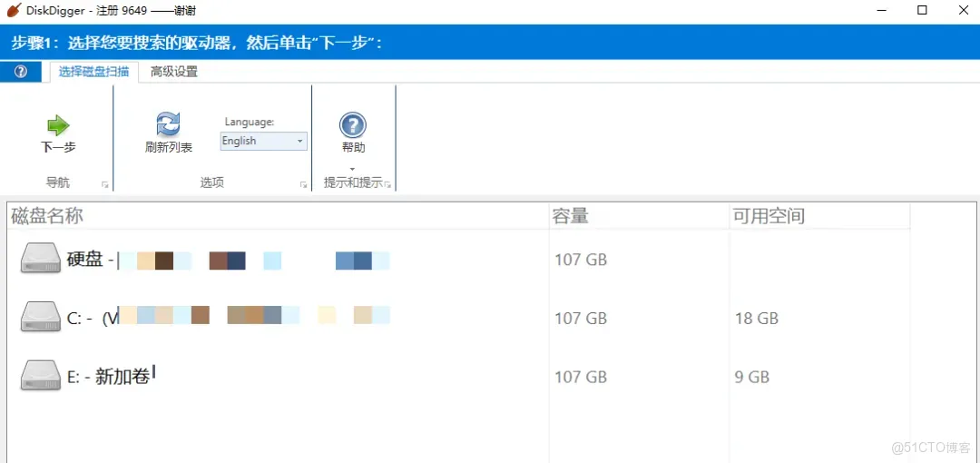980x463 pixels.
Task: Click the 帮助 button label
Action: tap(353, 148)
